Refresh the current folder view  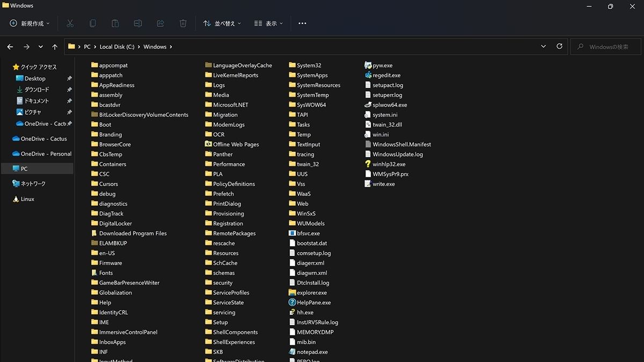click(x=559, y=47)
